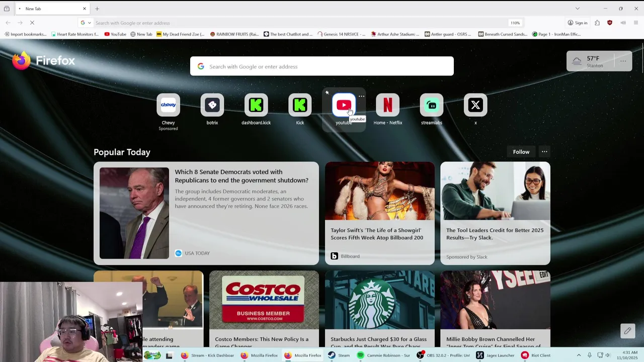Open the Firefox View icon

click(x=7, y=9)
